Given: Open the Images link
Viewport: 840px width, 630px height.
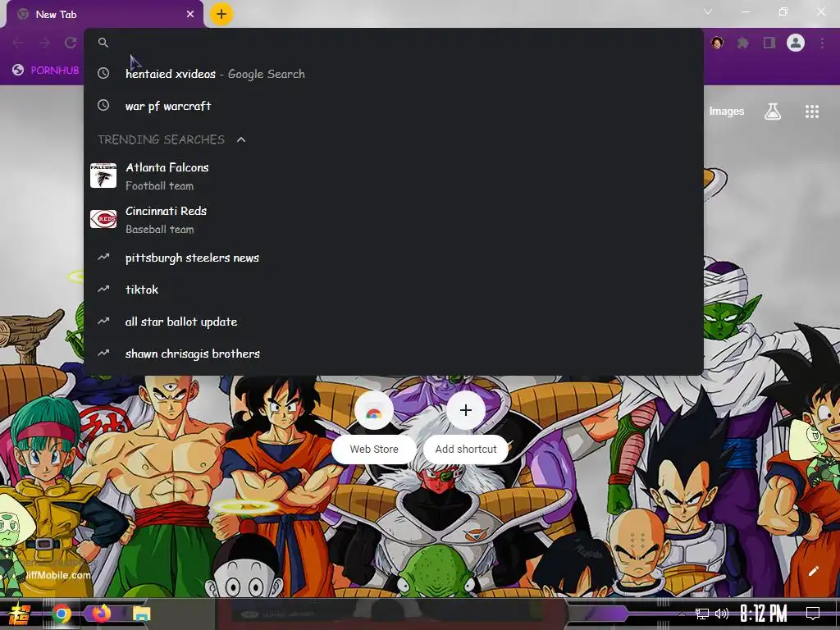Looking at the screenshot, I should click(727, 112).
